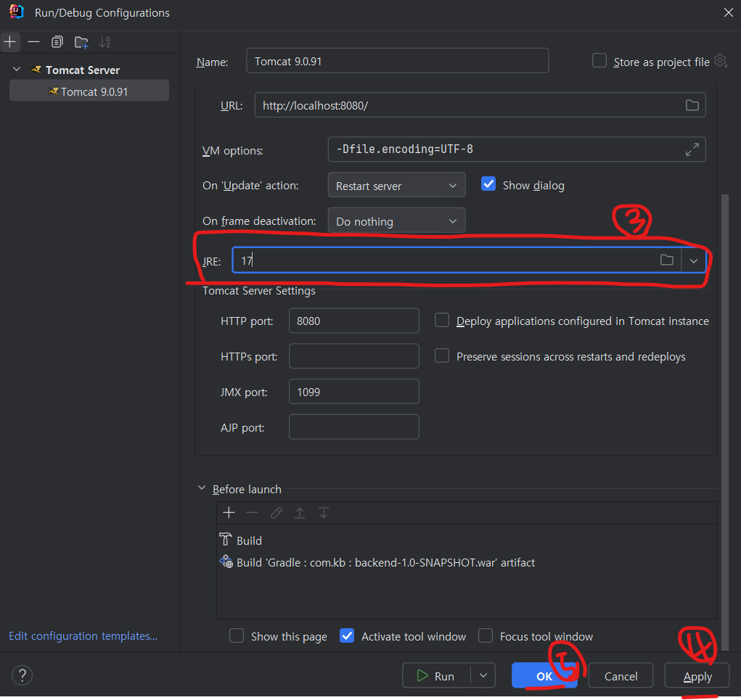Image resolution: width=741 pixels, height=700 pixels.
Task: Sort configurations alphabetically
Action: point(105,42)
